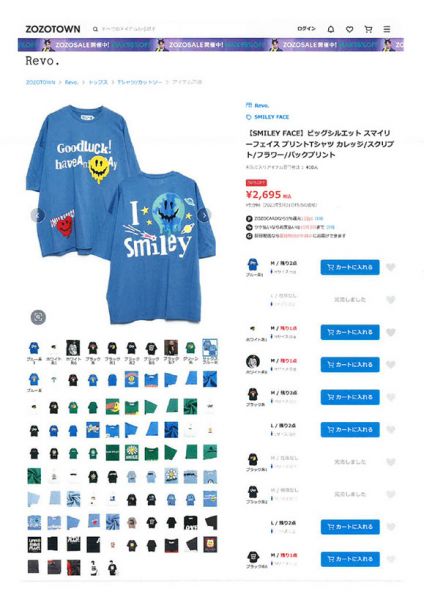The height and width of the screenshot is (600, 424).
Task: Select the green shirt color thumbnail
Action: [191, 348]
